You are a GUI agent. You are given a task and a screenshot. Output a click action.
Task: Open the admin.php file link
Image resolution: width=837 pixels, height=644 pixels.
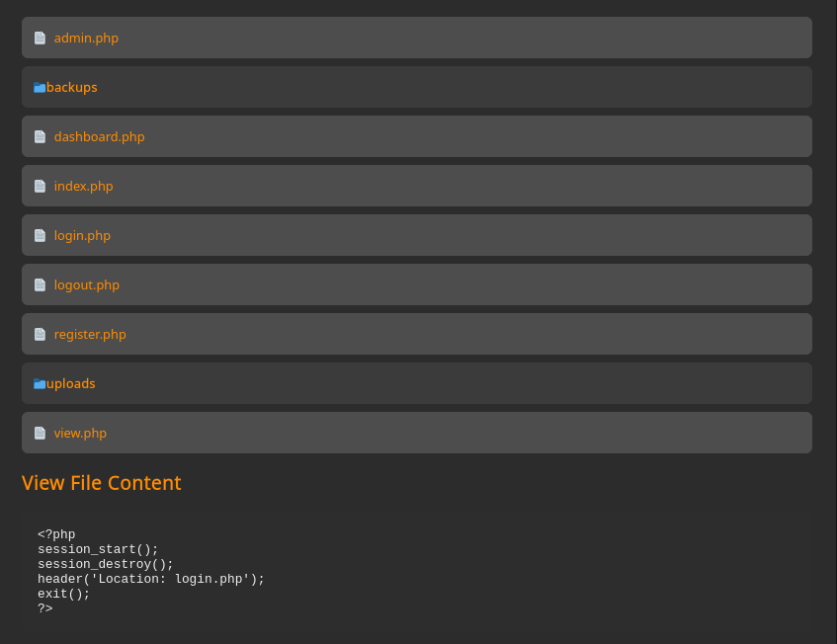click(x=86, y=38)
